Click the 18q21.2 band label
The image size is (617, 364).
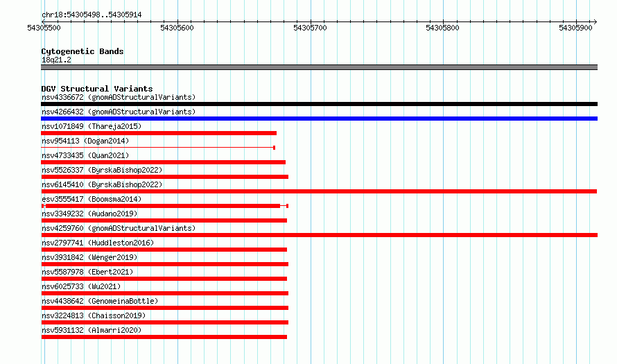(x=56, y=60)
